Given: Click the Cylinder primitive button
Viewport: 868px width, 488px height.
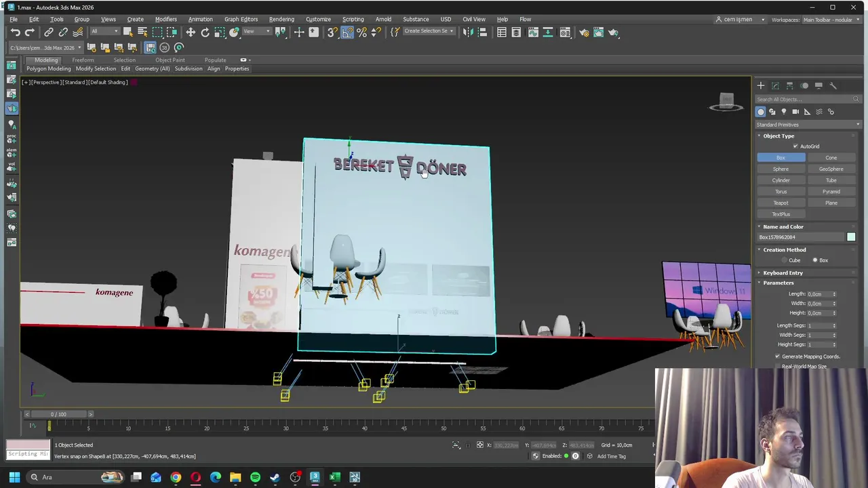Looking at the screenshot, I should 781,180.
